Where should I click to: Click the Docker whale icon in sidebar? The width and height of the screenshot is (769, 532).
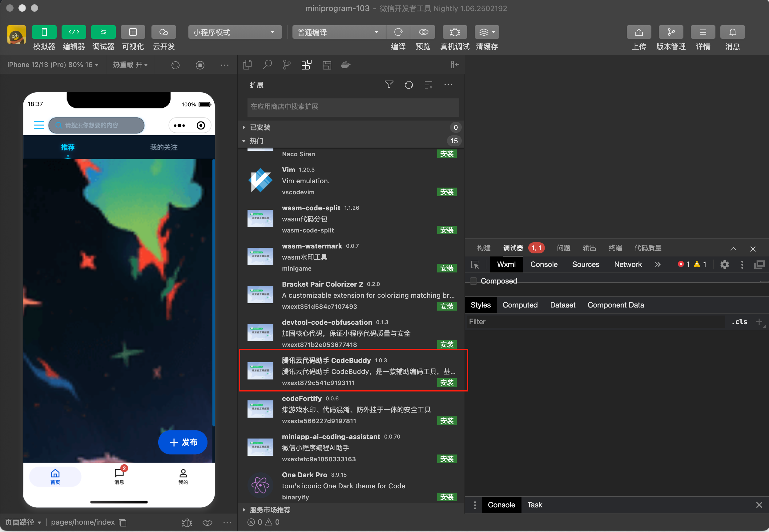pyautogui.click(x=346, y=65)
